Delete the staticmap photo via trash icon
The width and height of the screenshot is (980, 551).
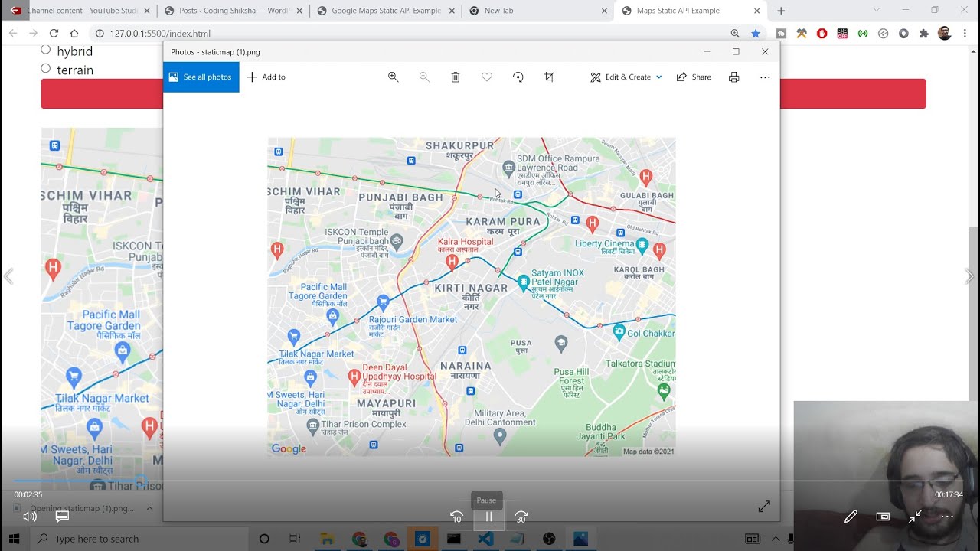tap(456, 77)
